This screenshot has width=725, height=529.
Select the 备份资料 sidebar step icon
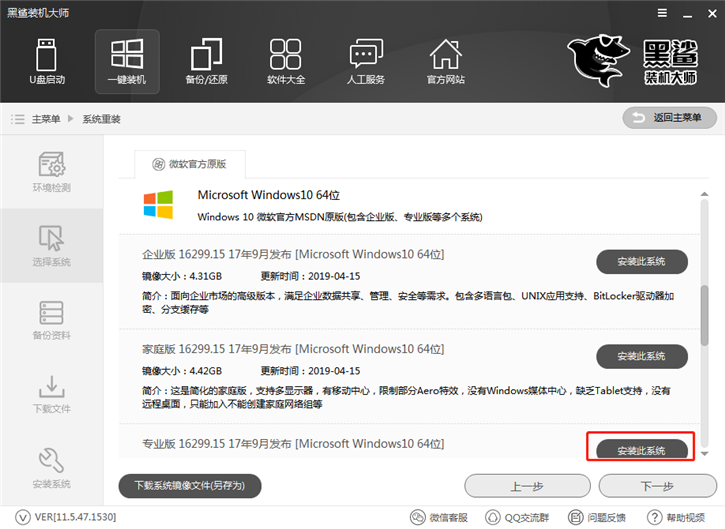[51, 320]
